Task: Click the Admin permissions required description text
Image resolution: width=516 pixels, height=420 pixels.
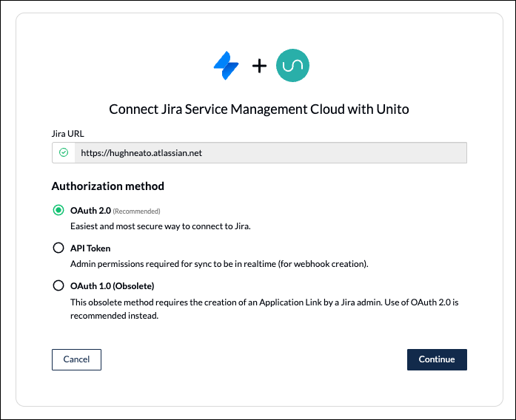Action: [219, 264]
